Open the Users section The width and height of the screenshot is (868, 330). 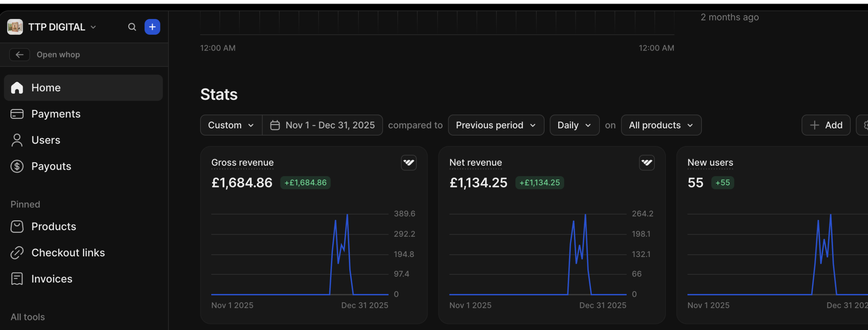[46, 140]
